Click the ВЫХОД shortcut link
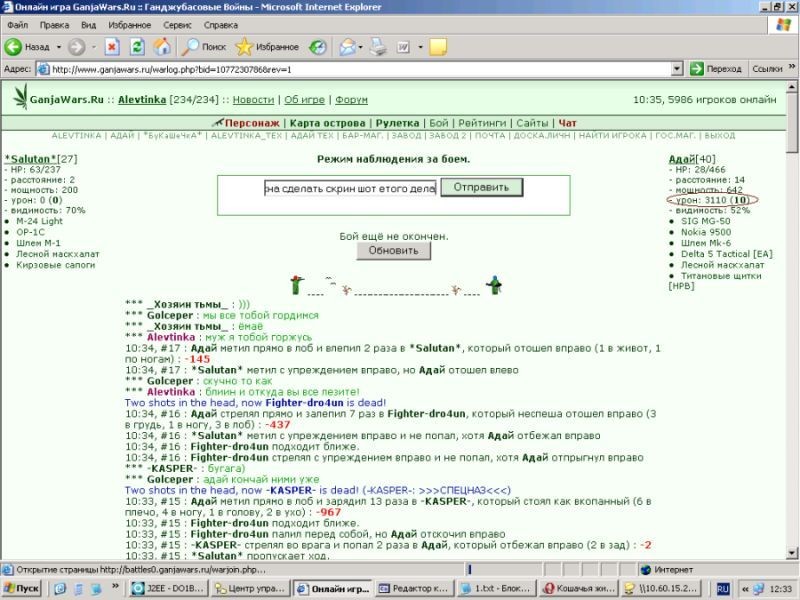 (x=719, y=135)
